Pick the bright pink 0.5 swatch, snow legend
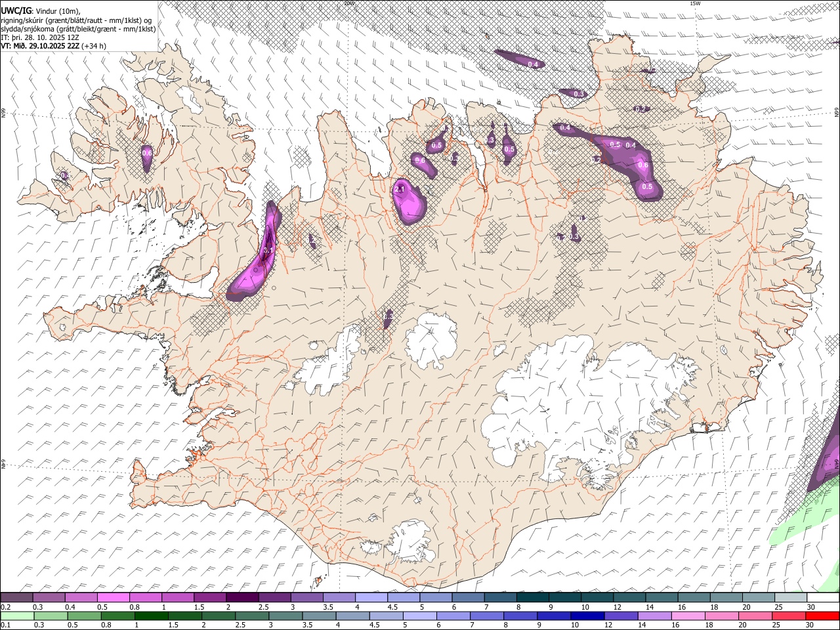Viewport: 840px width, 630px height. (x=114, y=597)
